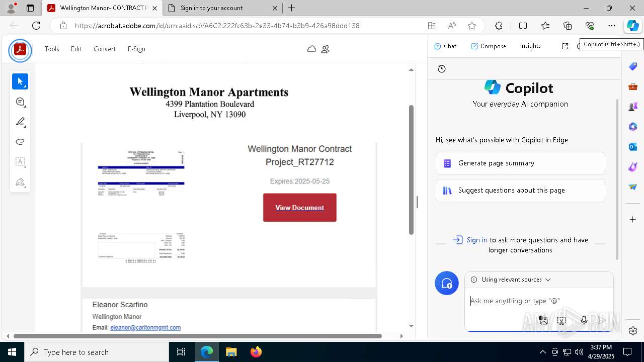Open Edge Settings and more menu
This screenshot has height=362, width=644.
(612, 26)
